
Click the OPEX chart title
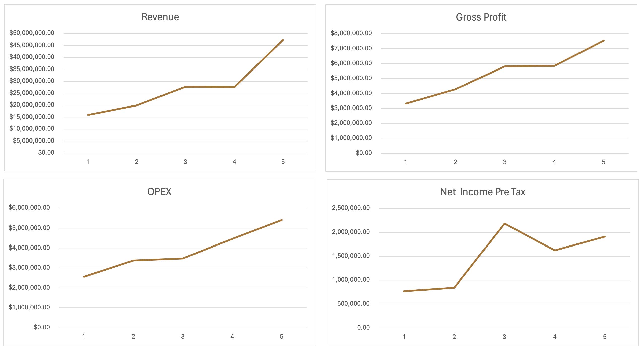[x=159, y=192]
